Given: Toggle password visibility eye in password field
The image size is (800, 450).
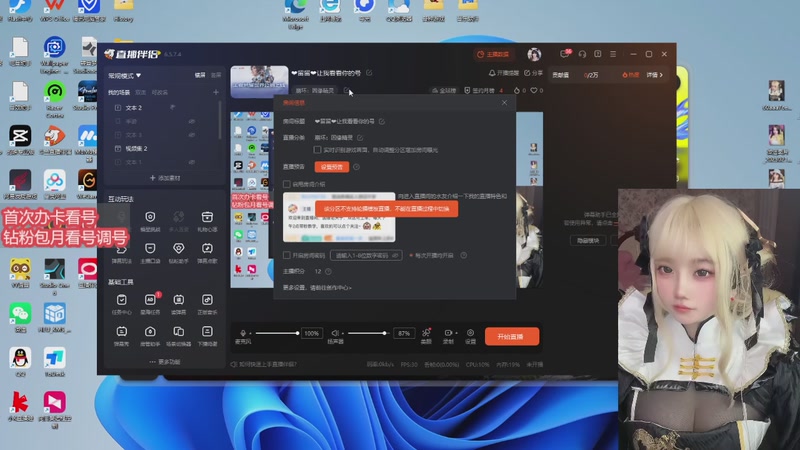Looking at the screenshot, I should coord(395,255).
